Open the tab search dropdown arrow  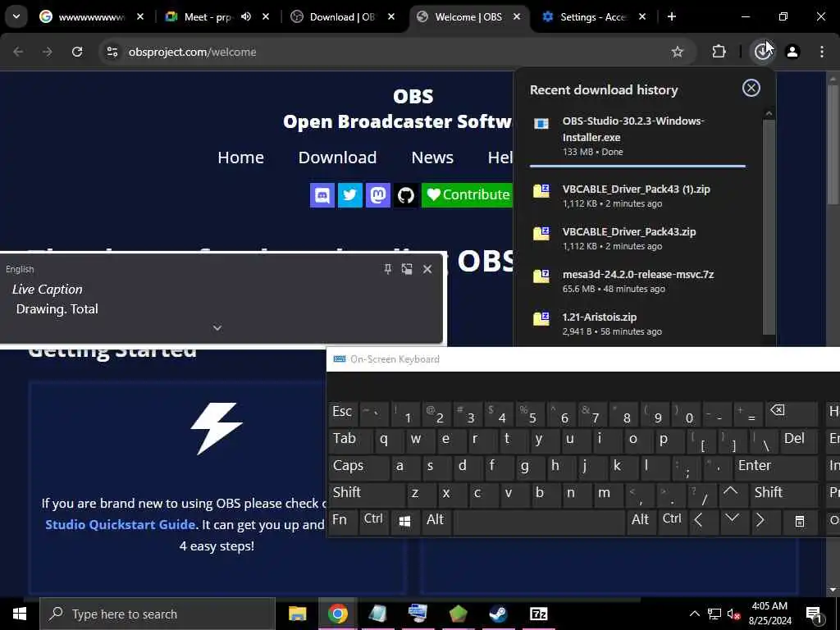pyautogui.click(x=16, y=16)
